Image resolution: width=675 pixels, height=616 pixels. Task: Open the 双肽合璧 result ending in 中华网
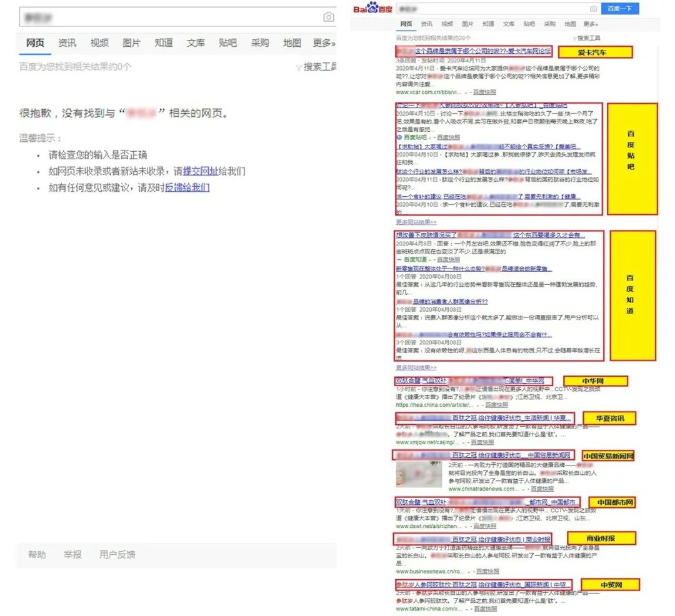coord(470,381)
